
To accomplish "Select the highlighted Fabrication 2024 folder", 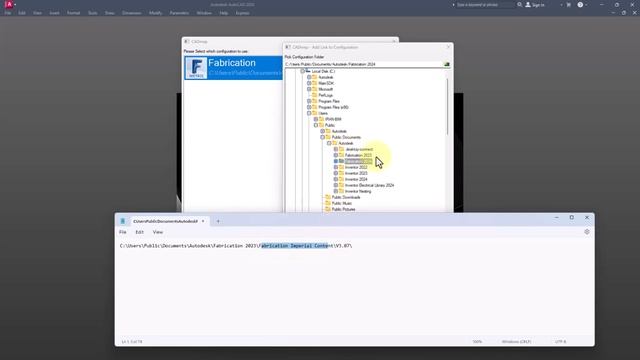I will (358, 161).
